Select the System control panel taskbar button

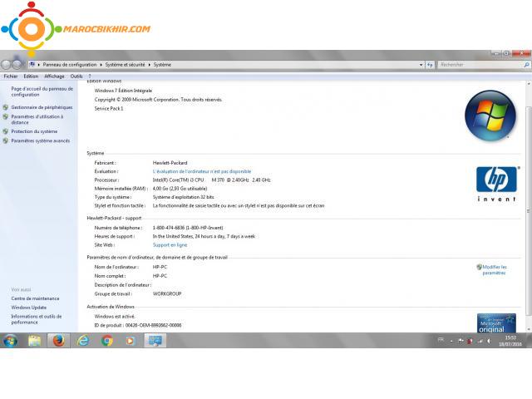click(x=155, y=340)
